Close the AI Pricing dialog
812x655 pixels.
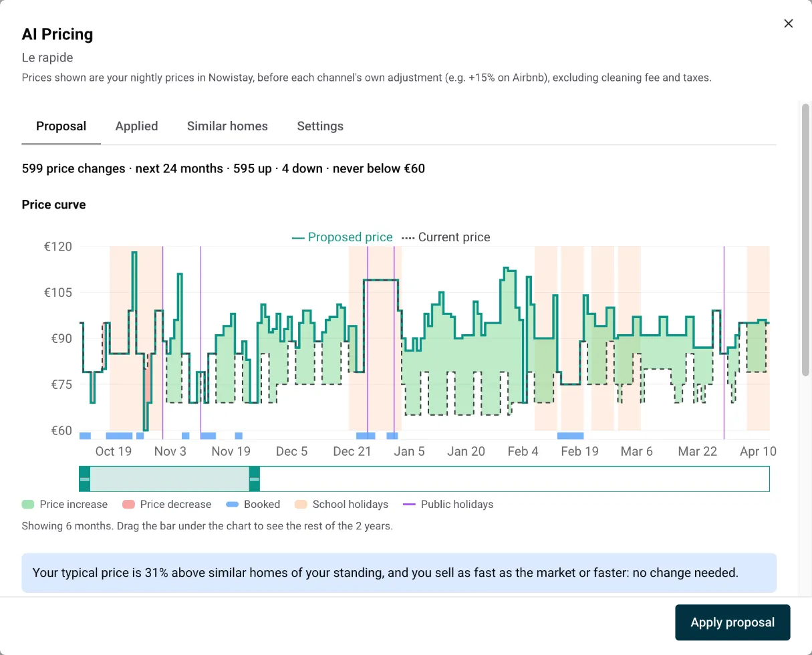coord(789,23)
